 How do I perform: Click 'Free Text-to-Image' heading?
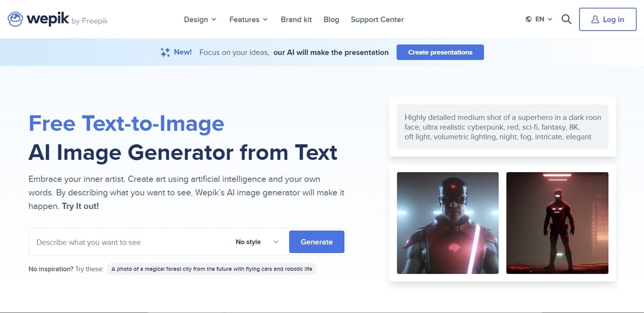126,123
